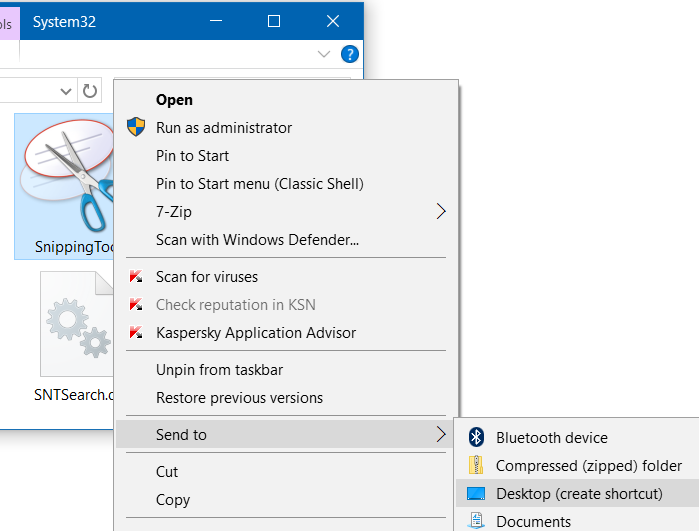Open the address bar history dropdown arrow
Viewport: 699px width, 531px height.
coord(66,91)
